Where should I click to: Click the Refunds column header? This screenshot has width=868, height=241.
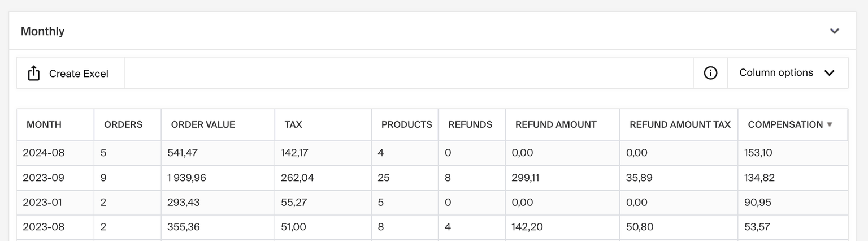coord(470,124)
